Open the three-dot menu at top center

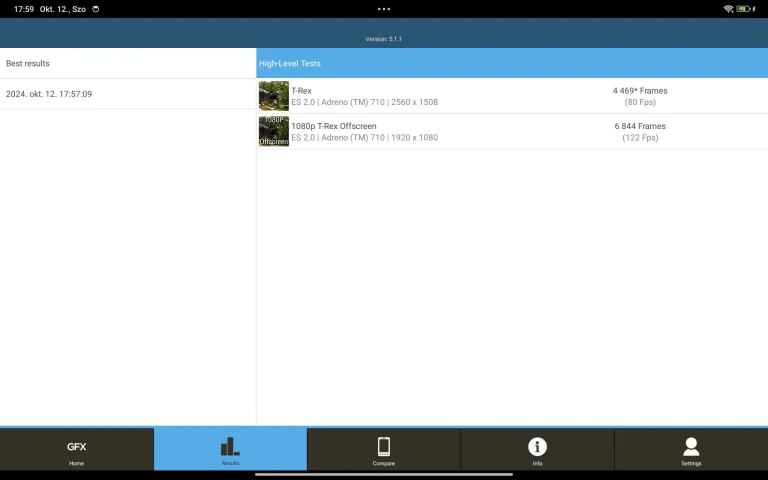tap(384, 9)
